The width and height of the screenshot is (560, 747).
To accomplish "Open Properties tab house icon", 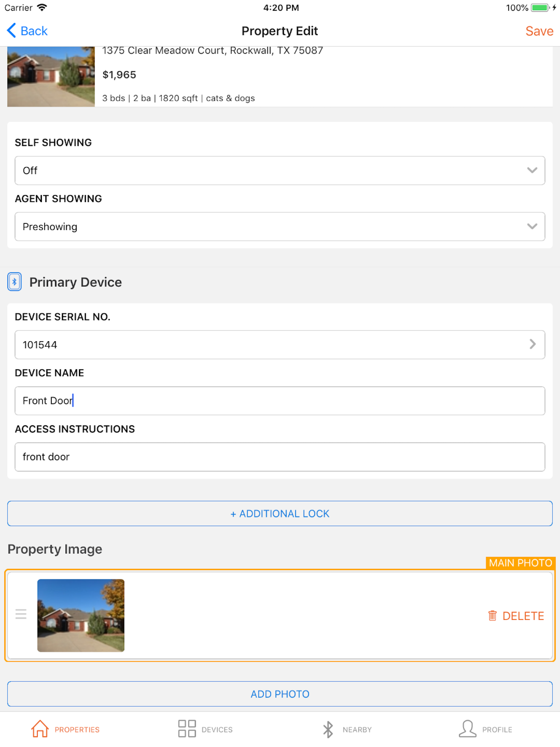I will [40, 729].
